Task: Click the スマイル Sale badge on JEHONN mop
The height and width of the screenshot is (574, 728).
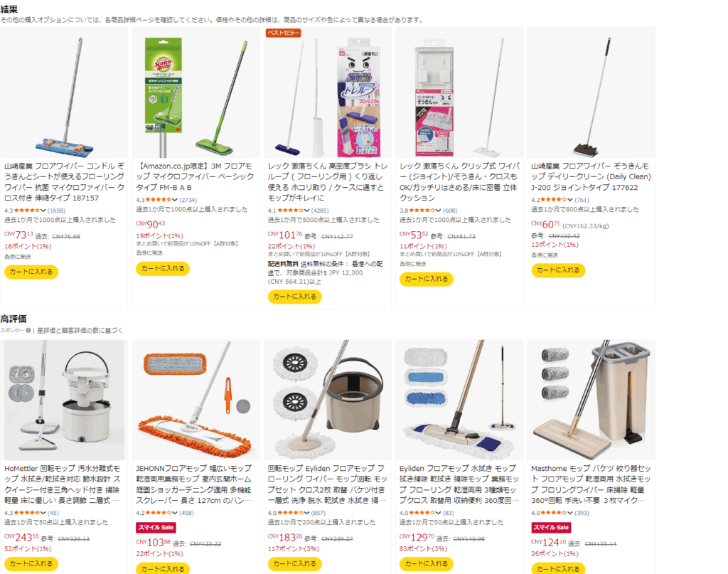Action: coord(156,527)
